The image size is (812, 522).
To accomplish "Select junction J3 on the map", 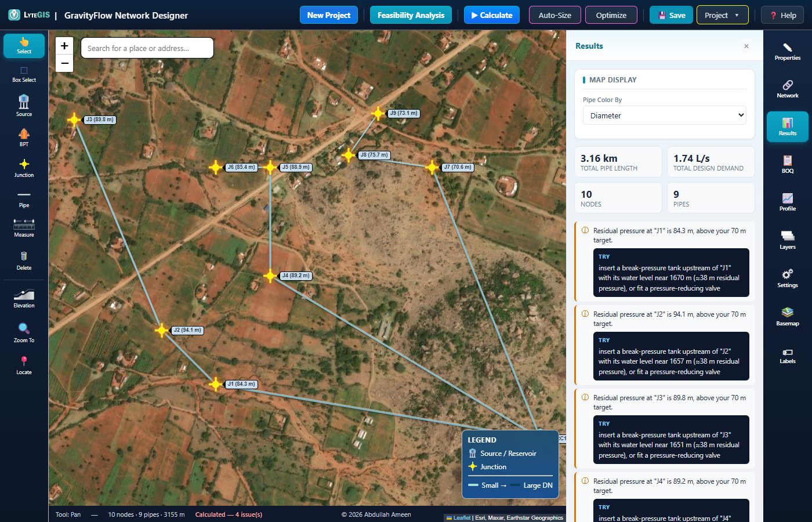I will (74, 120).
